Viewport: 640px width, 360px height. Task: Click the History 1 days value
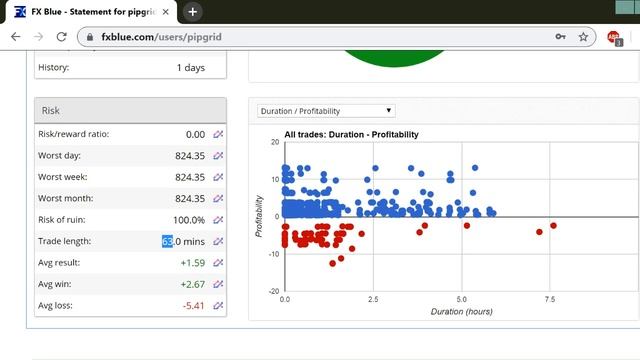coord(191,68)
